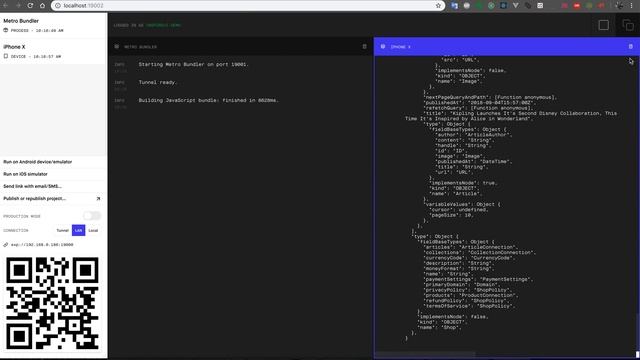Clear the iPhone X log
The image size is (640, 360).
[631, 47]
